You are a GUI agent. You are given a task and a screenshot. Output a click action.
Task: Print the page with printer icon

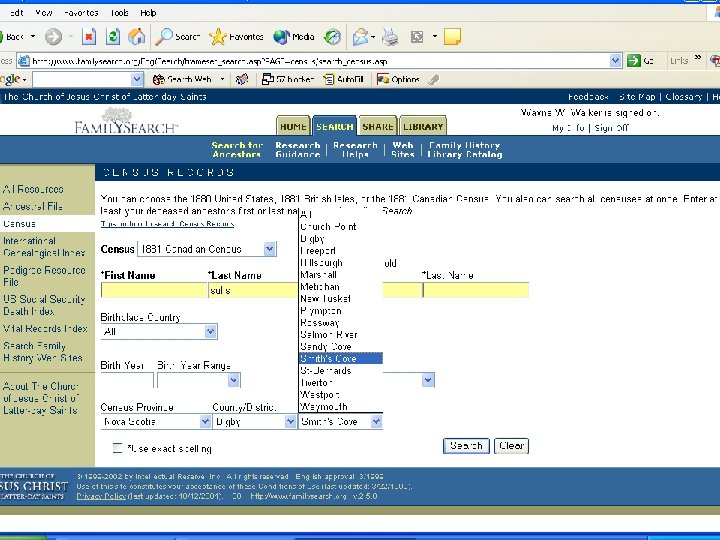point(390,37)
